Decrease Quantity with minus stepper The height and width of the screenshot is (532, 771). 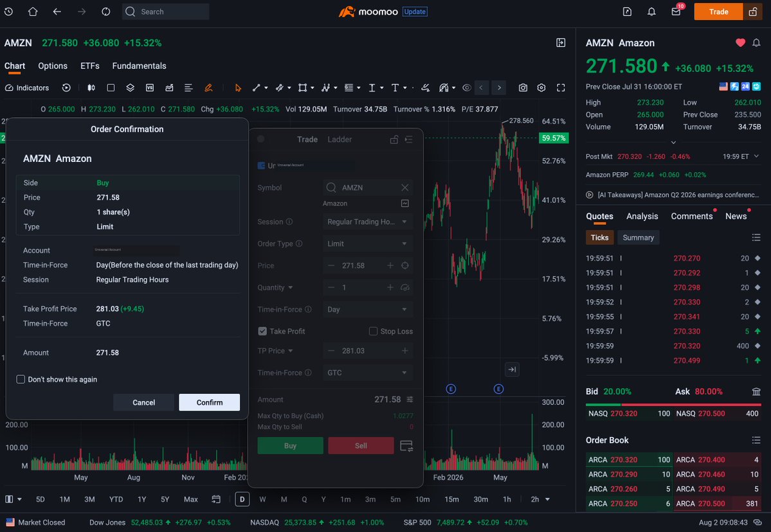[x=331, y=287]
